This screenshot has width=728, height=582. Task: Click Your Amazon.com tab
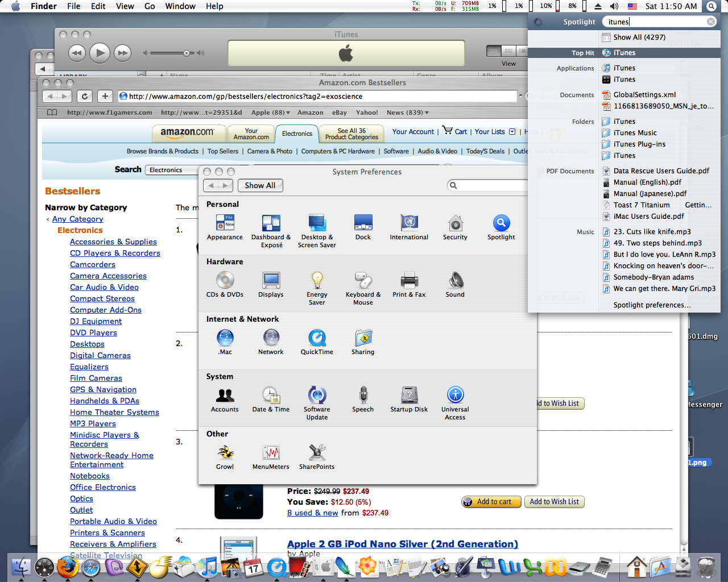point(251,134)
